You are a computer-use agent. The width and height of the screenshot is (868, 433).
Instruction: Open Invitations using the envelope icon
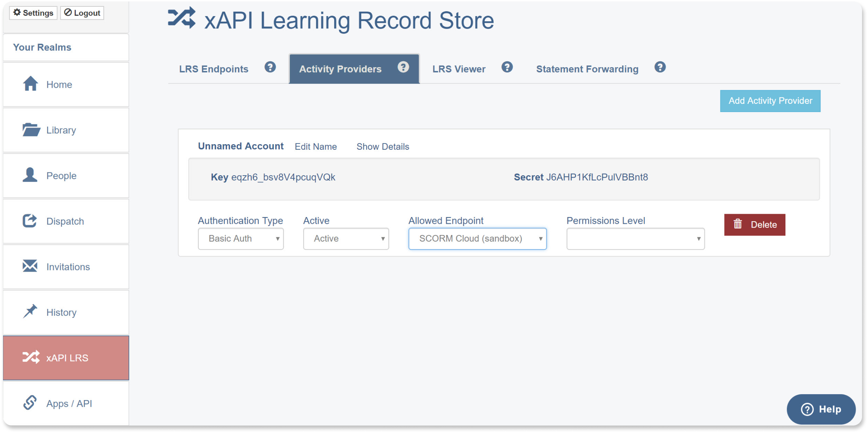tap(30, 266)
